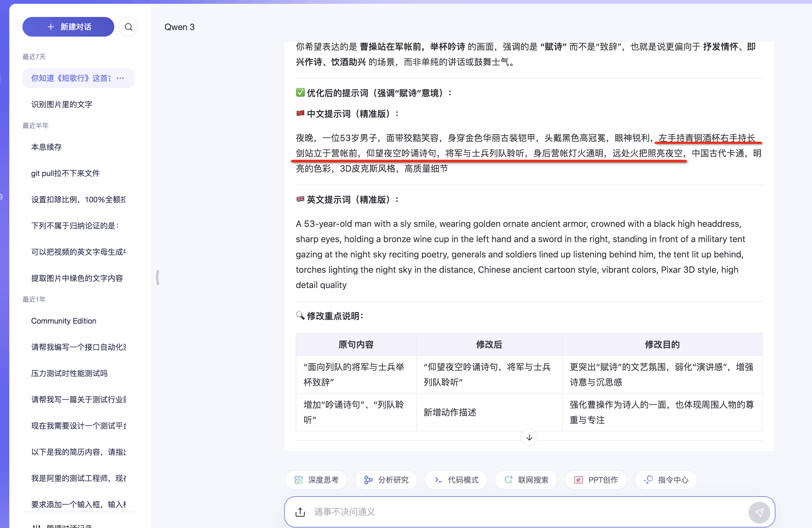Click the 新建对话 new chat button
812x528 pixels.
click(68, 27)
